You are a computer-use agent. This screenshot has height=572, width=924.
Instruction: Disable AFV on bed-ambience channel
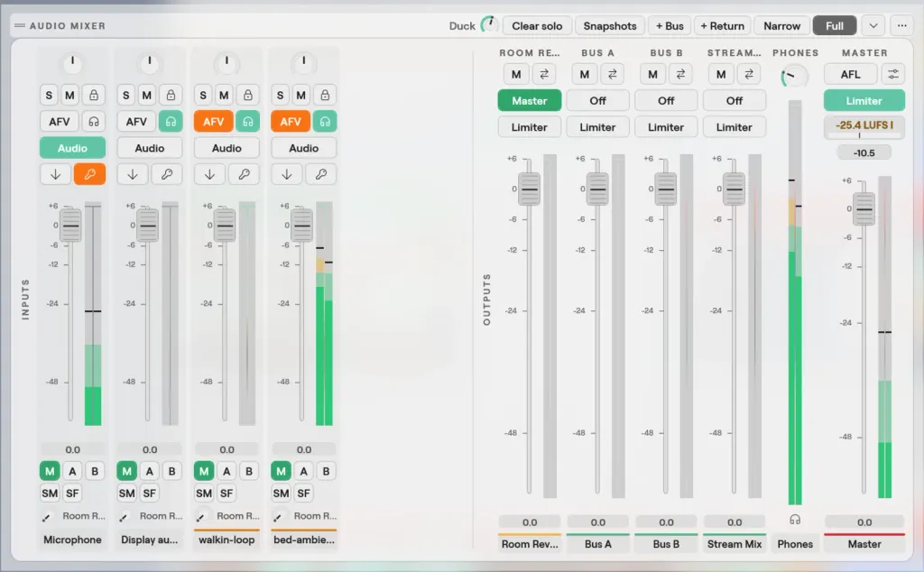291,122
